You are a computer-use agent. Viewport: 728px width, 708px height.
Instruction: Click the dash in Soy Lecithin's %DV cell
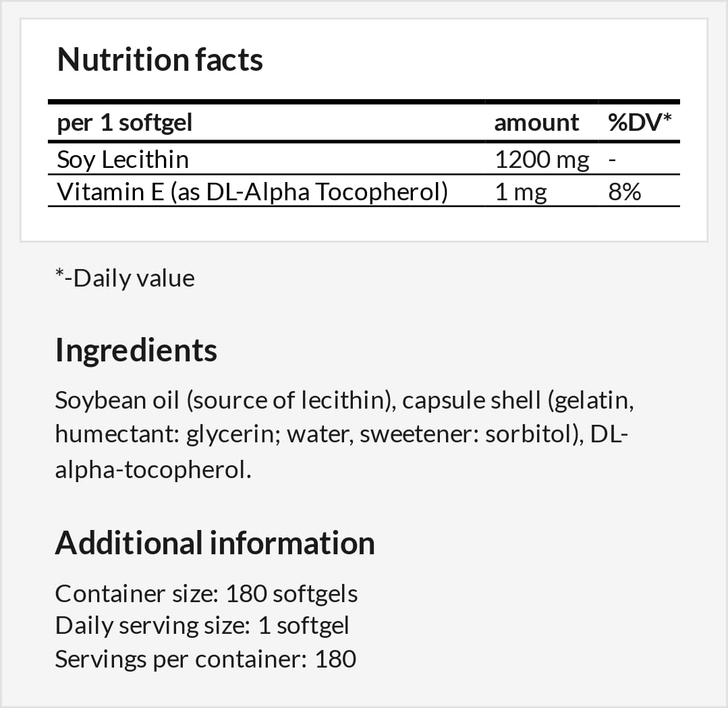611,160
